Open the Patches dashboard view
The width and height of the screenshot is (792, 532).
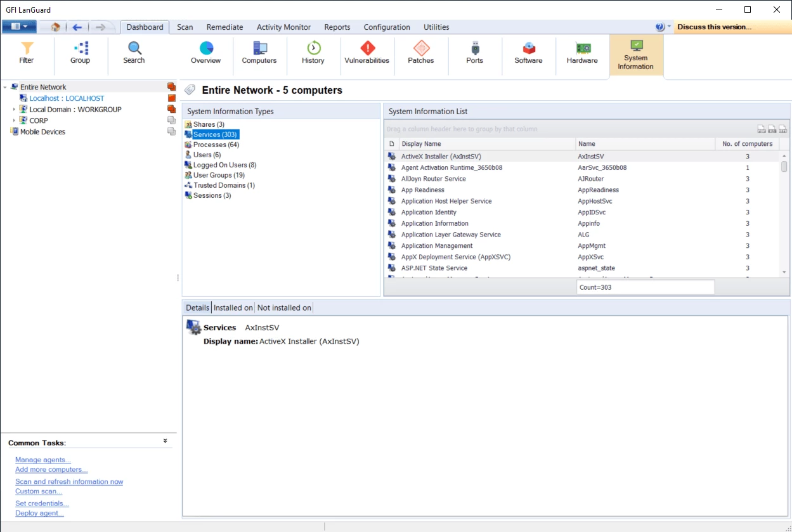[x=420, y=53]
